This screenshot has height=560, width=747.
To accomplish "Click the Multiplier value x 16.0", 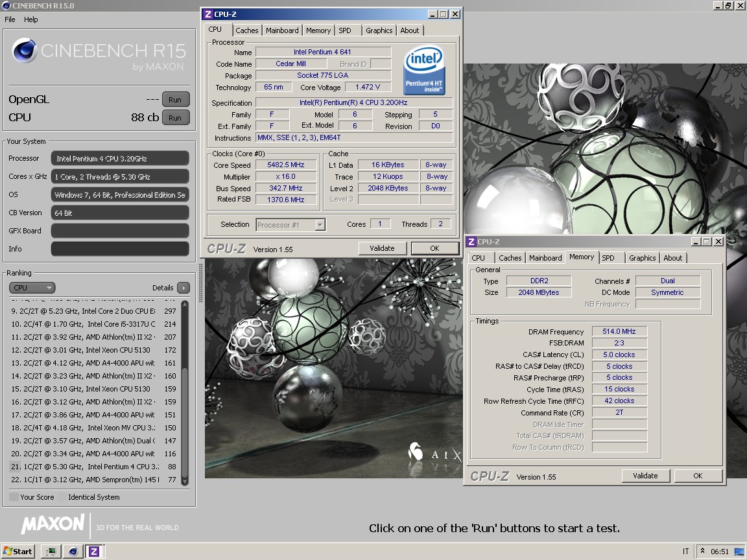I will tap(286, 177).
